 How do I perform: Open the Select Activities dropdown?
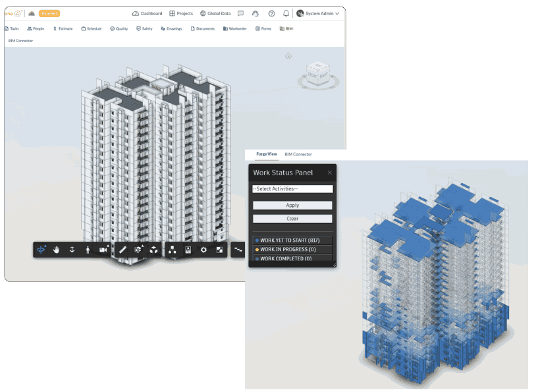tap(292, 189)
